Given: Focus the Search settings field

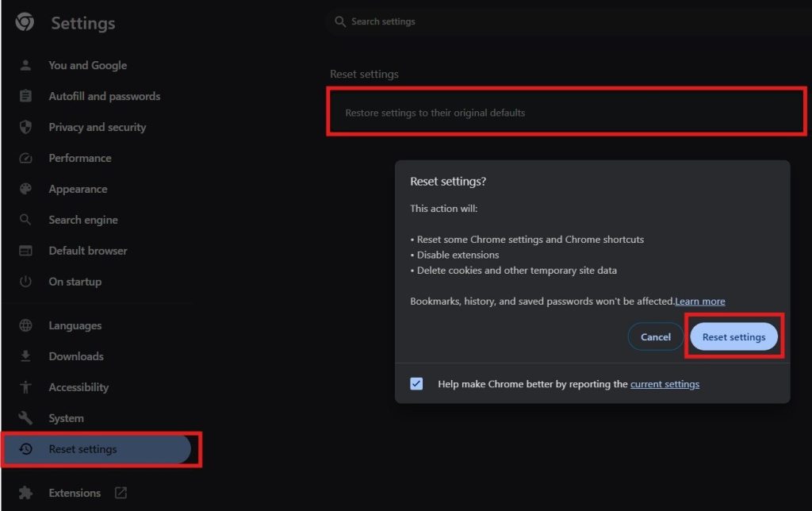Looking at the screenshot, I should (x=568, y=21).
